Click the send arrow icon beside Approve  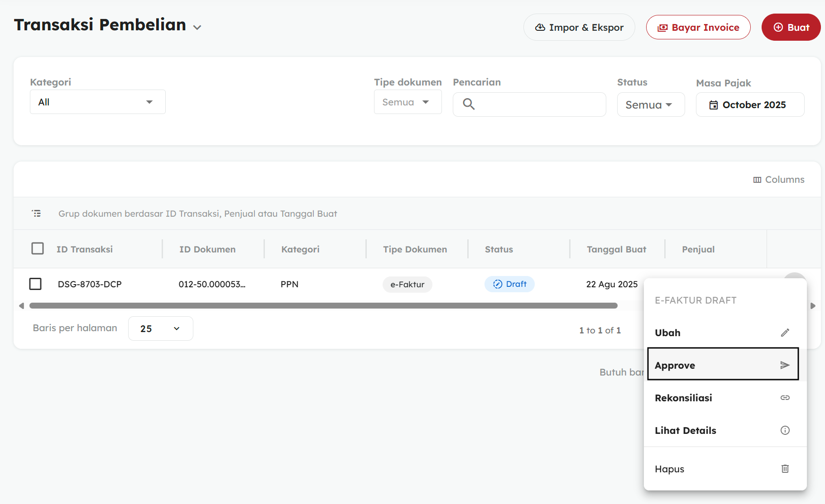(x=785, y=365)
